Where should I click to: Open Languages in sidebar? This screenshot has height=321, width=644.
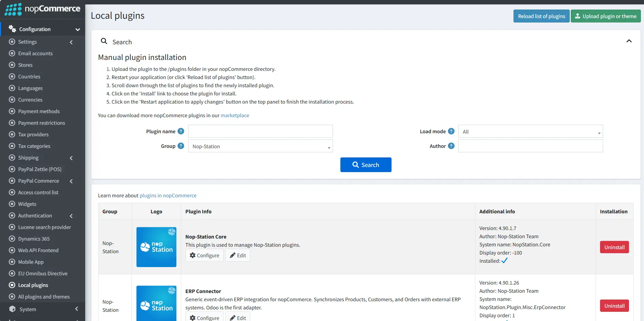point(30,88)
